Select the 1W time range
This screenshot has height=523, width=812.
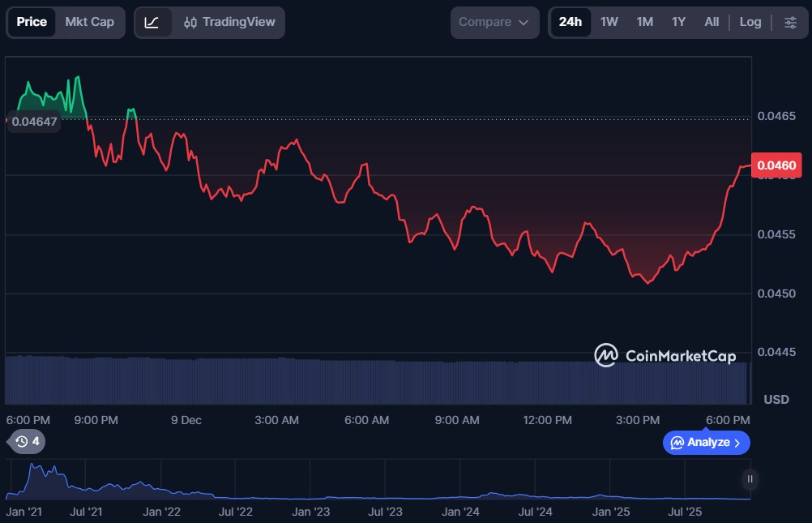tap(609, 22)
